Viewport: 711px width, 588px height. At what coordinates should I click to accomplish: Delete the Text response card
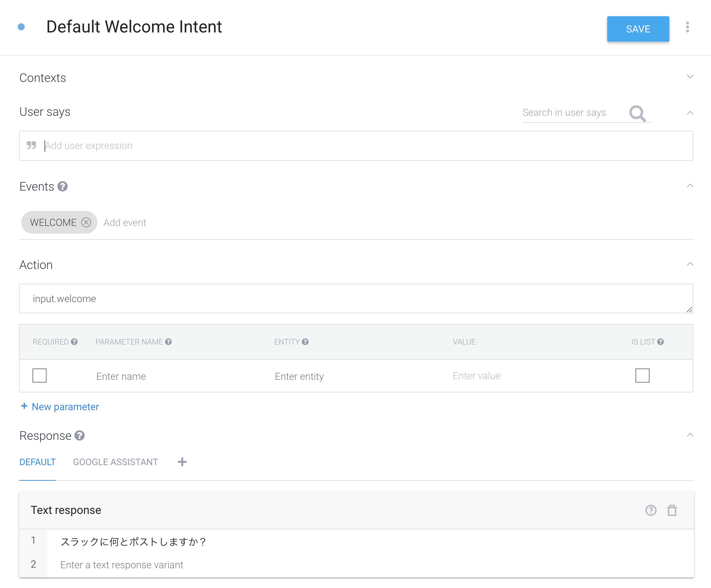click(672, 510)
